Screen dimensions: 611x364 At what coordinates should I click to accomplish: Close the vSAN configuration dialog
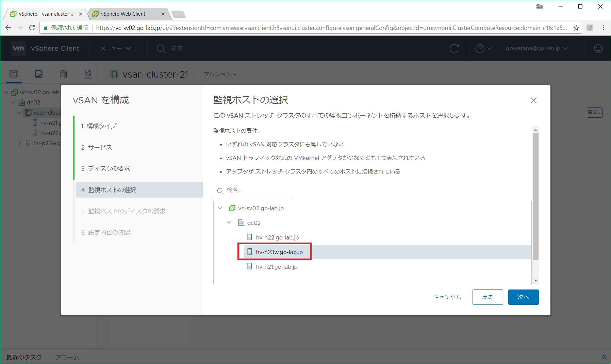pos(533,100)
